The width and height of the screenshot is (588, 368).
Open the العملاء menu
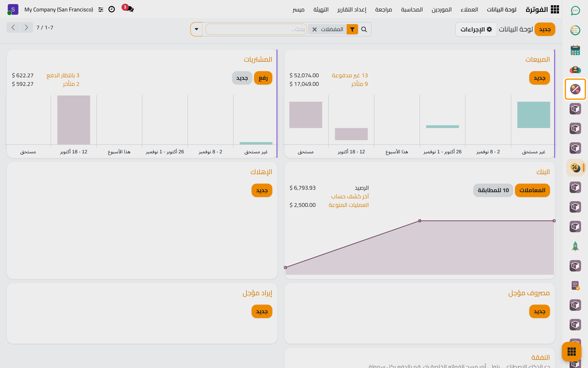tap(469, 10)
